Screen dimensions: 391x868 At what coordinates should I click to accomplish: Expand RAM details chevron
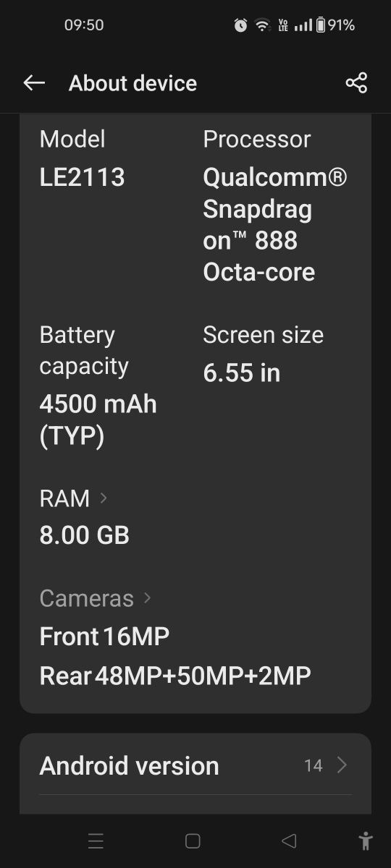point(103,498)
